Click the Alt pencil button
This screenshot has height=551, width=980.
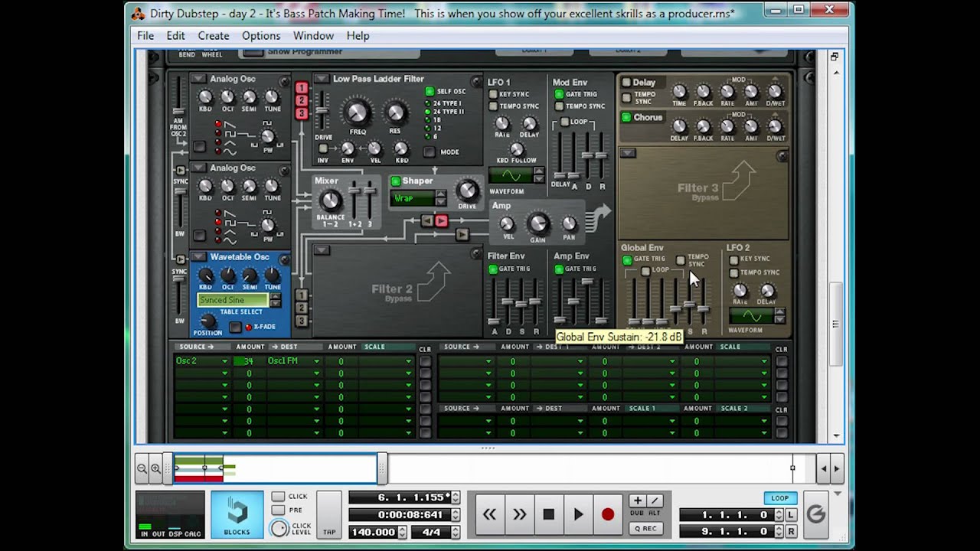pyautogui.click(x=654, y=500)
